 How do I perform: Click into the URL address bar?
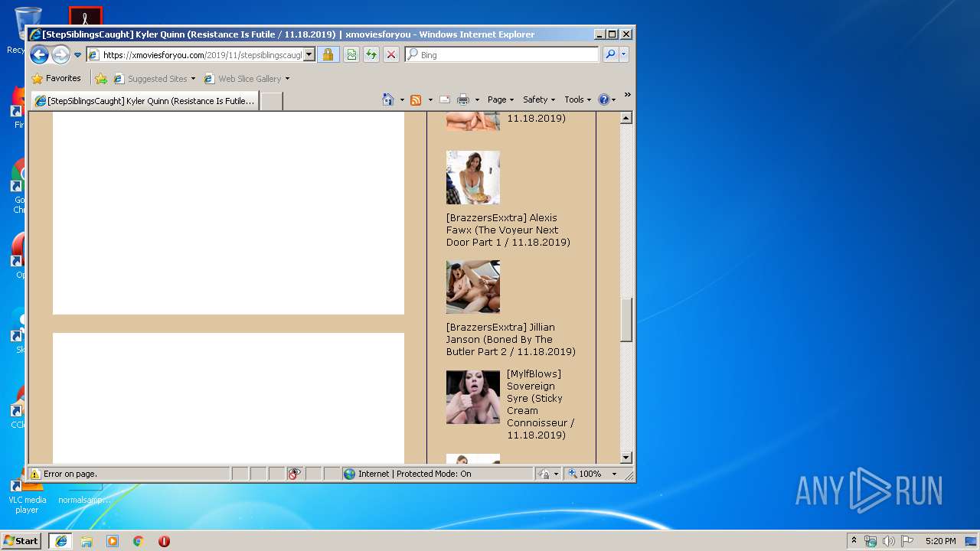[x=201, y=55]
